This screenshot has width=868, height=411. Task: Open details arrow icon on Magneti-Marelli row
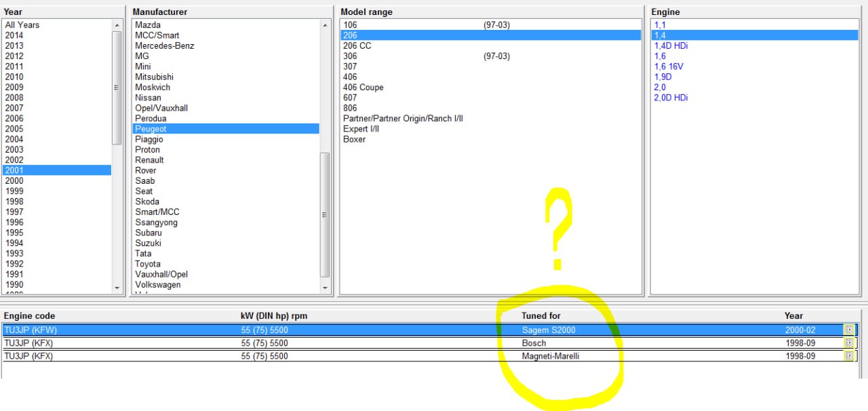[848, 356]
